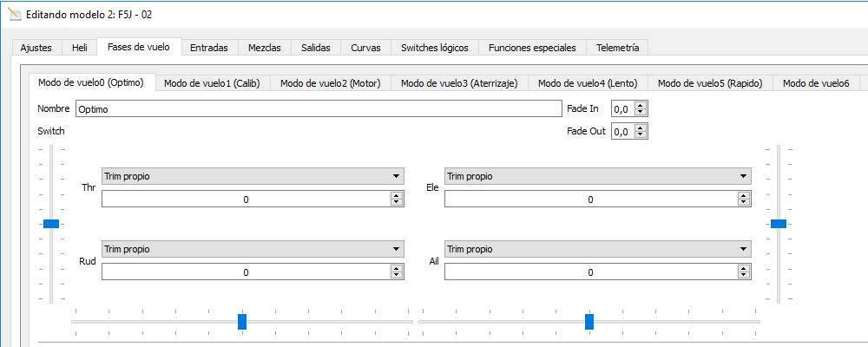The width and height of the screenshot is (868, 347).
Task: Expand the Rud trim mode dropdown
Action: 252,249
